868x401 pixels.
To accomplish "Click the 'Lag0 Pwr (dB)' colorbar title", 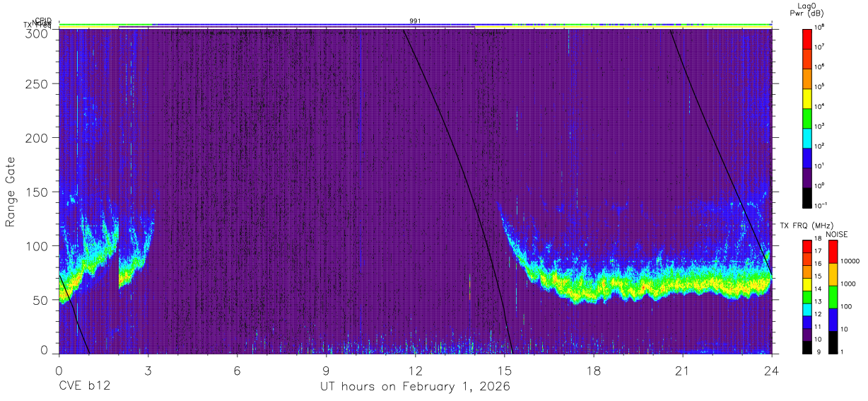I will click(807, 9).
